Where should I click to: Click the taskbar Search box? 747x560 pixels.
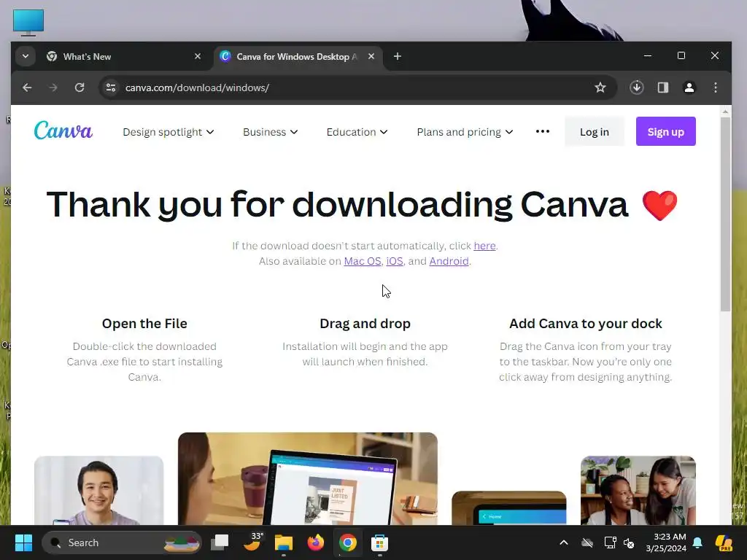[x=122, y=542]
